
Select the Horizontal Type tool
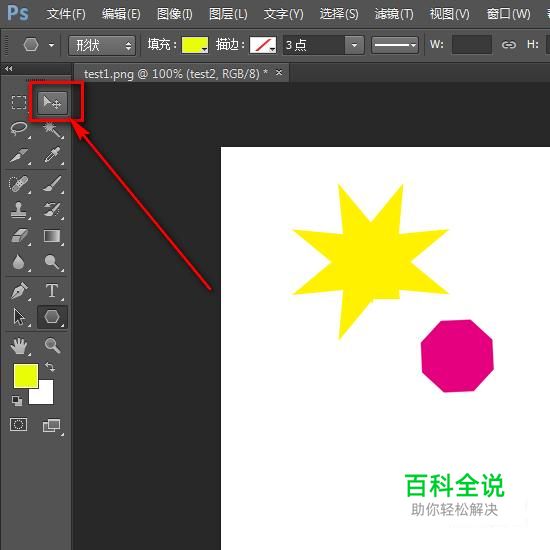[52, 291]
